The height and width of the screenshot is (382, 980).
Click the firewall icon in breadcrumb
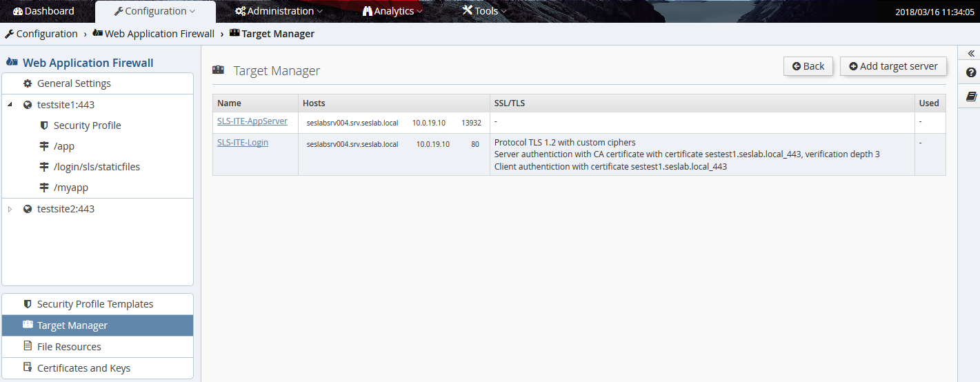(97, 33)
